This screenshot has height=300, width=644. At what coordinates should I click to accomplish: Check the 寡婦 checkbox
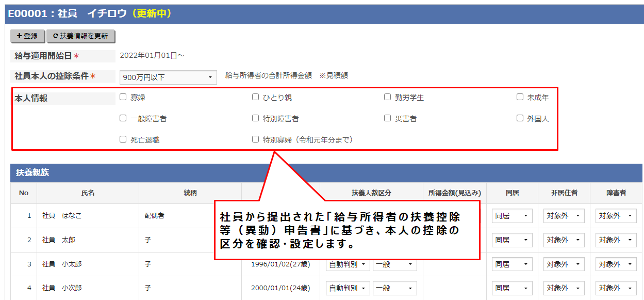[x=123, y=97]
